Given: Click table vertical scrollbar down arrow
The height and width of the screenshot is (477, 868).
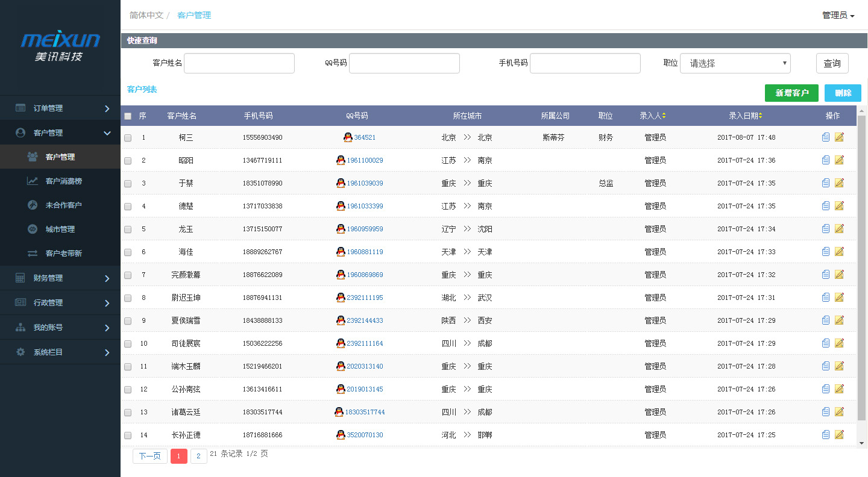Looking at the screenshot, I should click(x=861, y=443).
